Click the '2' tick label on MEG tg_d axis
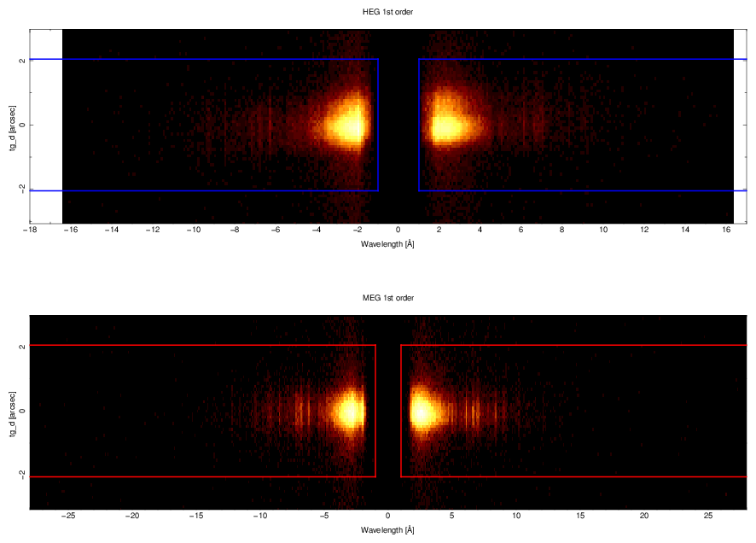The width and height of the screenshot is (756, 543). click(21, 347)
